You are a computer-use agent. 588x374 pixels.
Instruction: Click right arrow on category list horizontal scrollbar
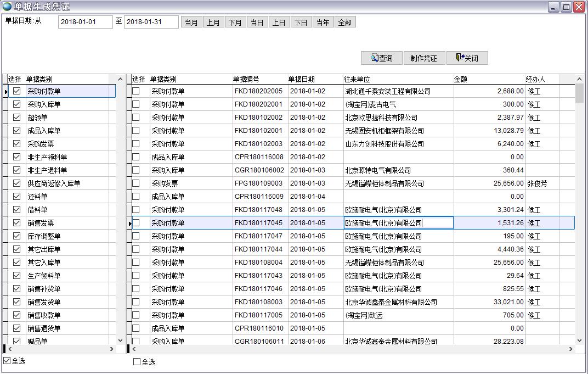(112, 349)
